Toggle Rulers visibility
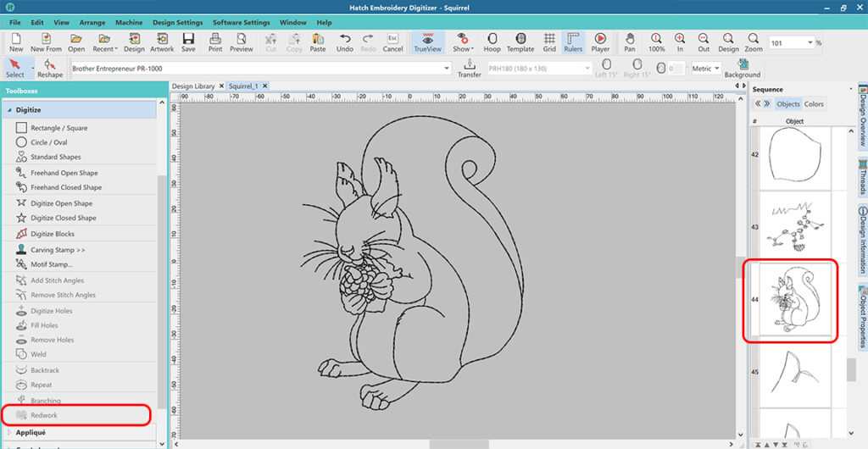The height and width of the screenshot is (449, 868). pyautogui.click(x=573, y=42)
